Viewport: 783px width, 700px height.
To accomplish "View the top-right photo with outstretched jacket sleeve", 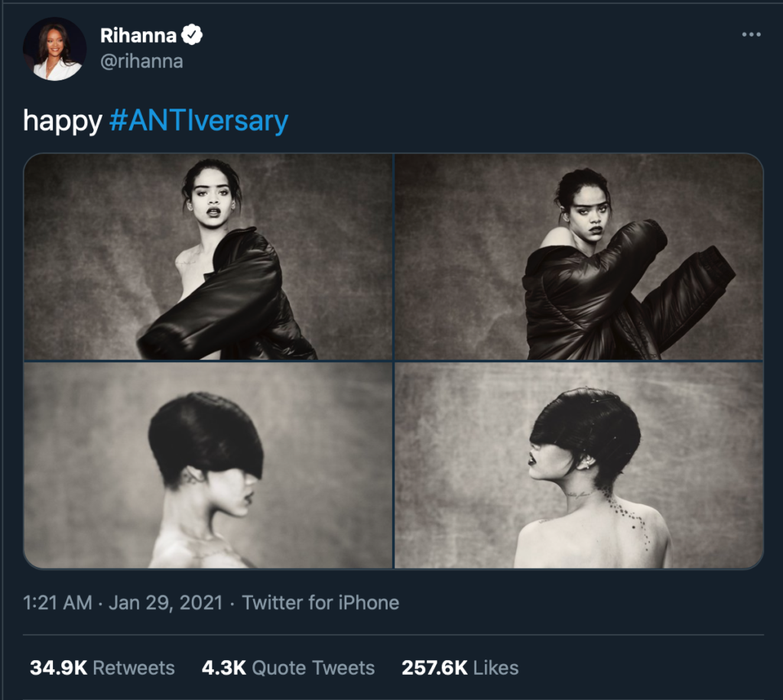I will [579, 257].
